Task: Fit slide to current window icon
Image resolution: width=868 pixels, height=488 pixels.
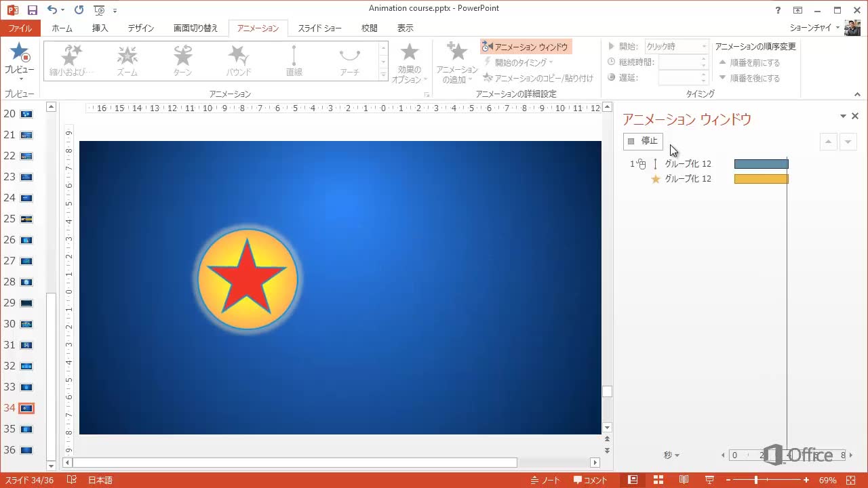Action: coord(851,480)
